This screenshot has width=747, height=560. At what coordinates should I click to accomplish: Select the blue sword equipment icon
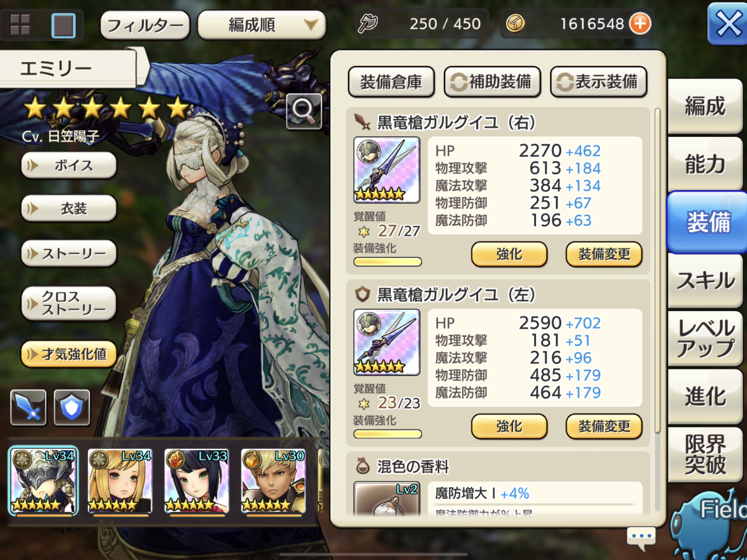pos(28,408)
